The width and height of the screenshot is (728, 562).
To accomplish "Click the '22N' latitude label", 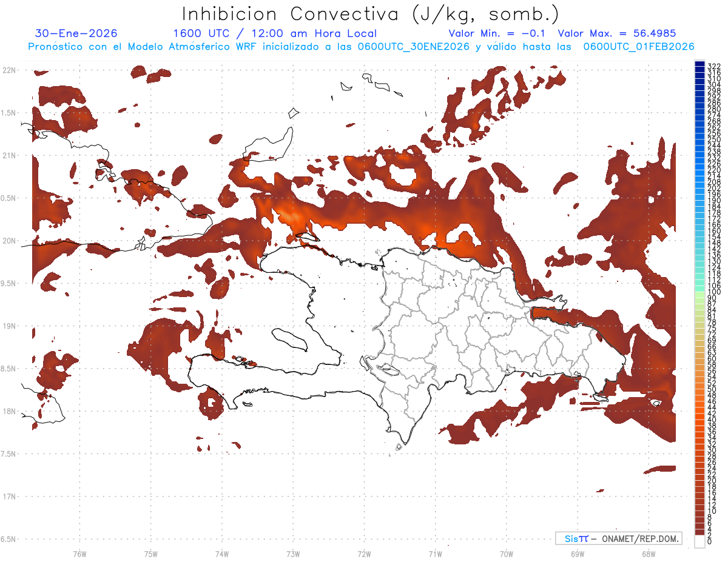I will tap(8, 70).
